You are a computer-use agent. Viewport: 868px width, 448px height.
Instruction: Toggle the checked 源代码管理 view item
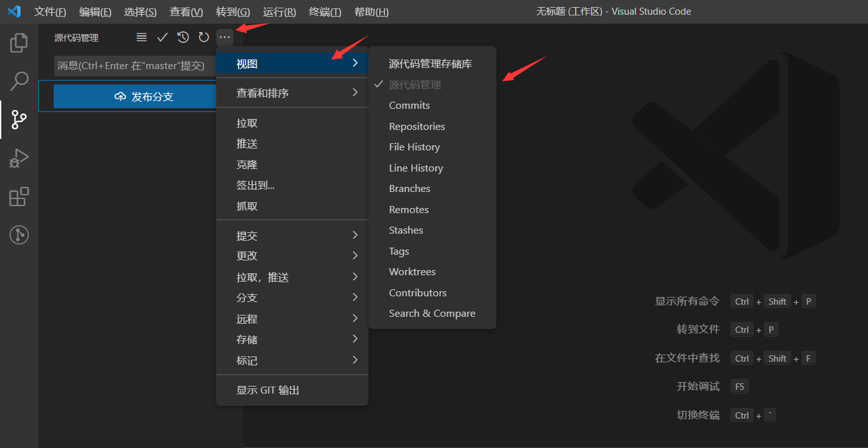tap(432, 84)
